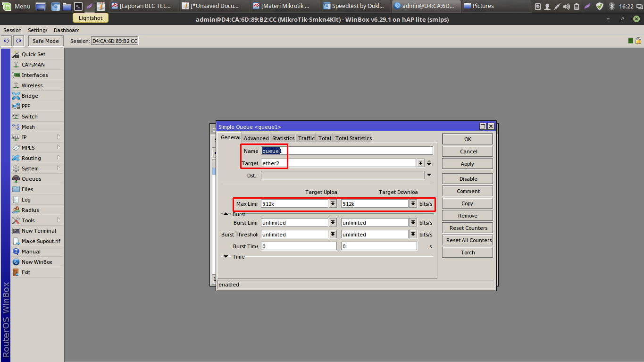644x362 pixels.
Task: Expand the Time section
Action: [x=226, y=257]
